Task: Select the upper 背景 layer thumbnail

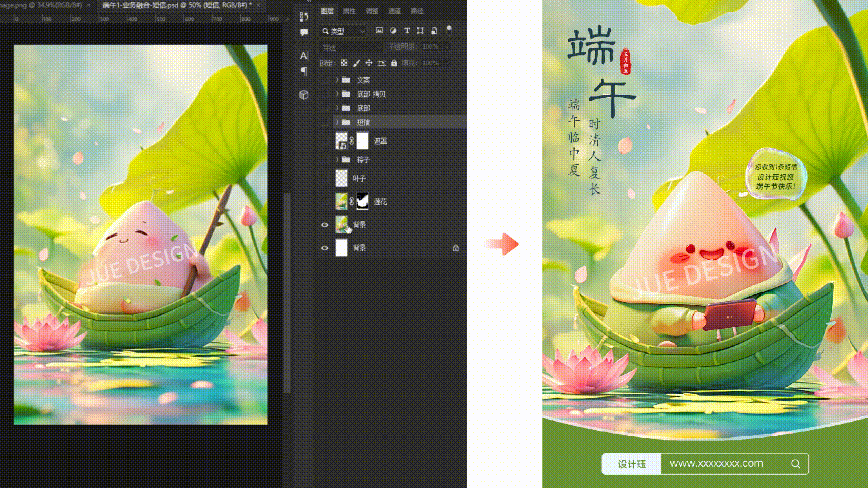Action: pos(341,225)
